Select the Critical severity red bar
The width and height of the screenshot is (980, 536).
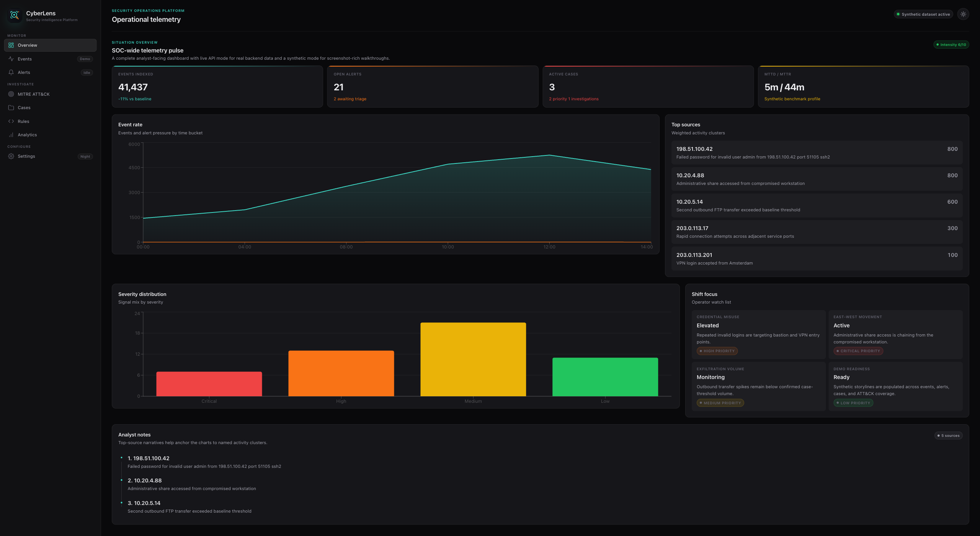(x=209, y=383)
